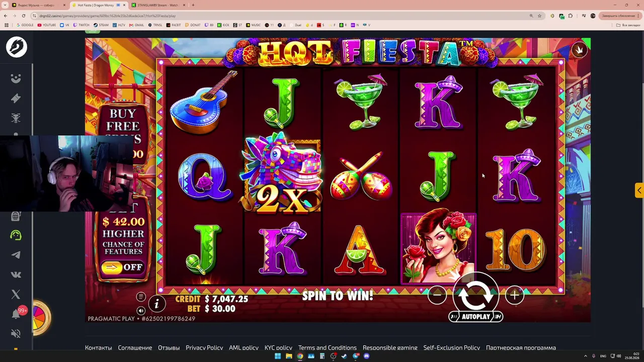
Task: Start Autoplay
Action: pos(475,317)
